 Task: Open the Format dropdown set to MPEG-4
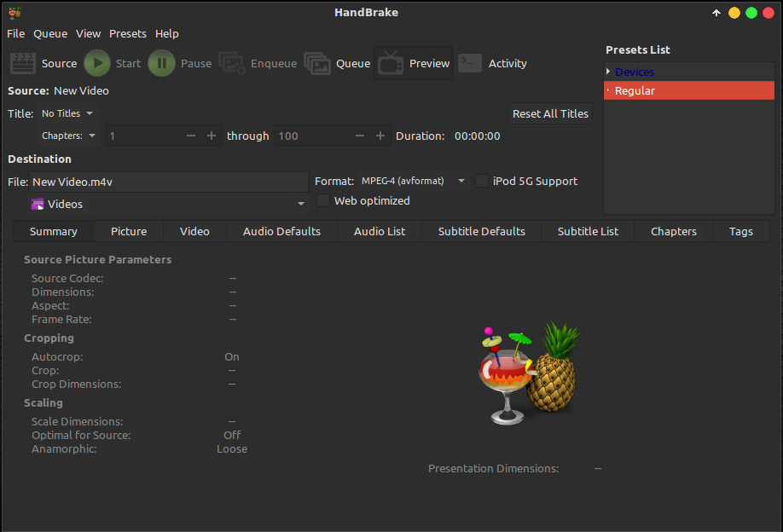[414, 181]
